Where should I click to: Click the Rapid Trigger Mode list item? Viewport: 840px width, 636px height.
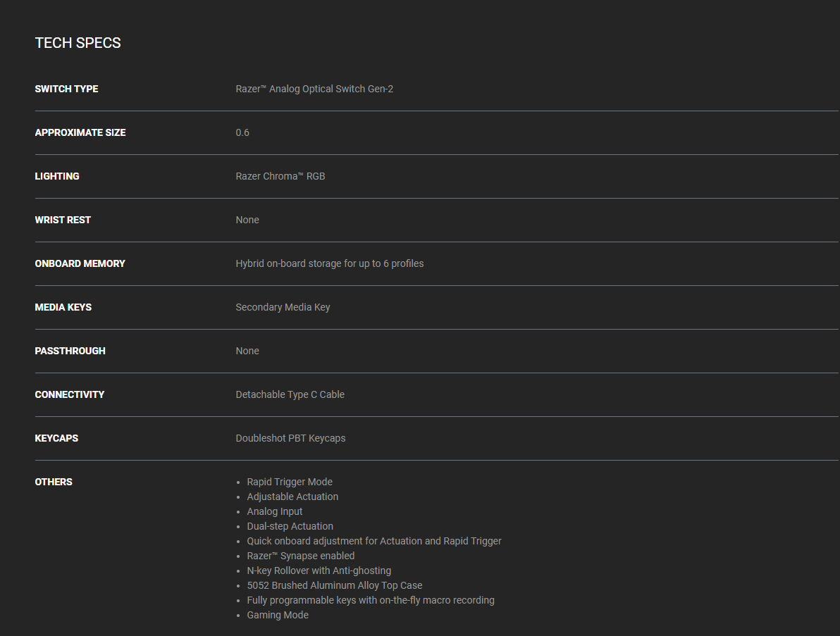(290, 482)
